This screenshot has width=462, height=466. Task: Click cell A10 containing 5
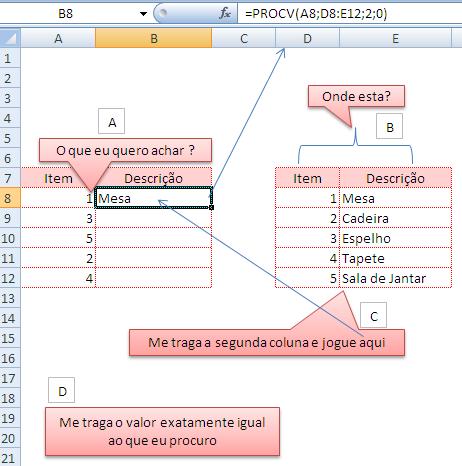click(58, 238)
